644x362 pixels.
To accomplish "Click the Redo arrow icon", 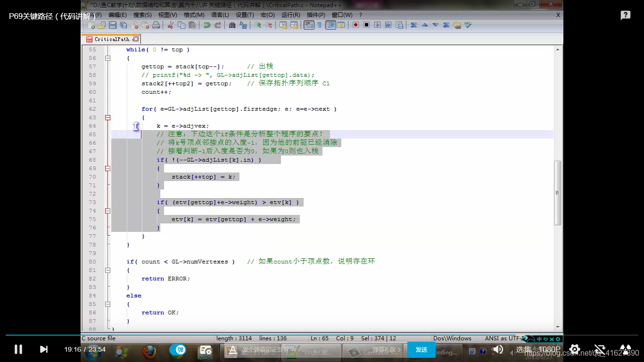I will [218, 25].
